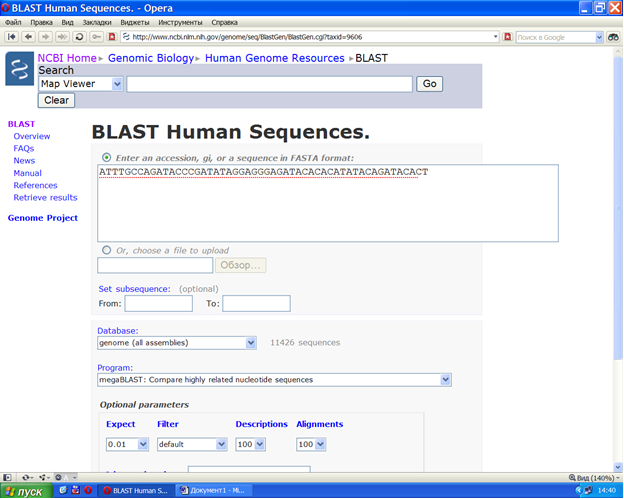Click inside the FASTA sequence text area
Image resolution: width=624 pixels, height=499 pixels.
tap(328, 203)
